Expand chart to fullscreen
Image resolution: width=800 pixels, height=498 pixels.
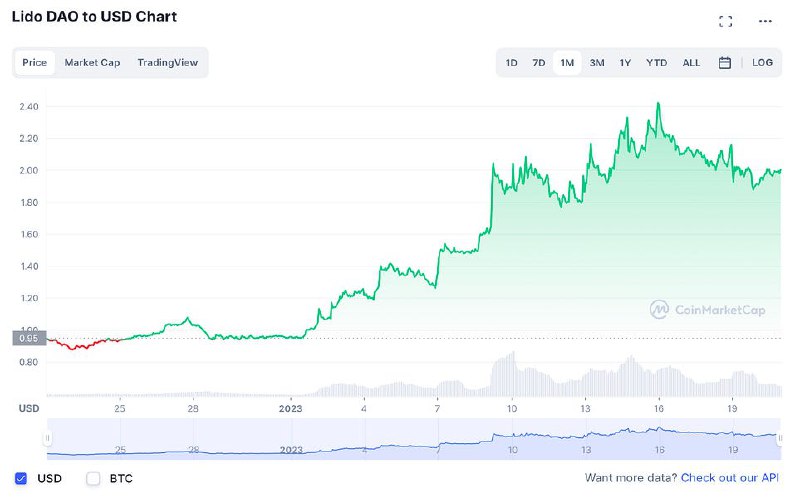726,22
